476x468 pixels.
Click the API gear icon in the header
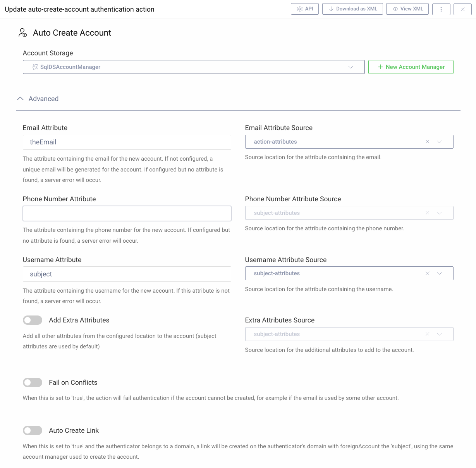(299, 9)
